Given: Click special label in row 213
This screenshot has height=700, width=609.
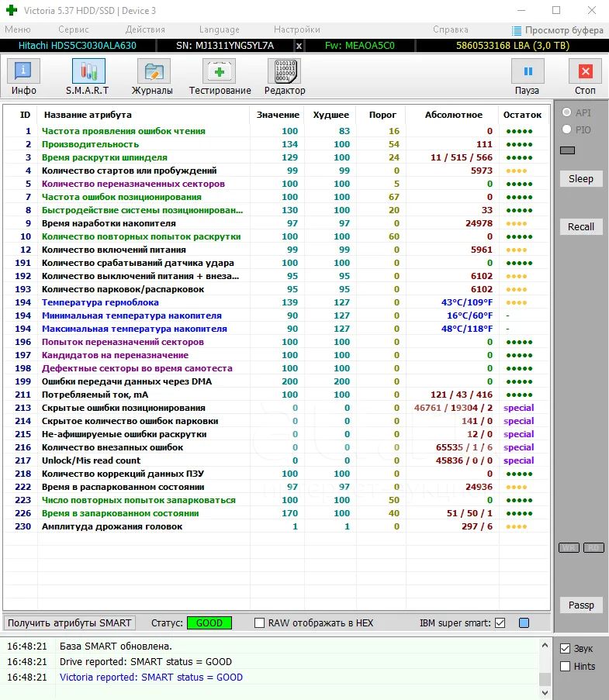Looking at the screenshot, I should (x=518, y=408).
